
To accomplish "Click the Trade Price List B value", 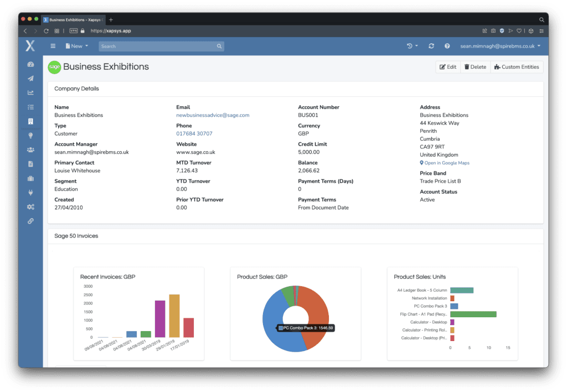I will 440,181.
